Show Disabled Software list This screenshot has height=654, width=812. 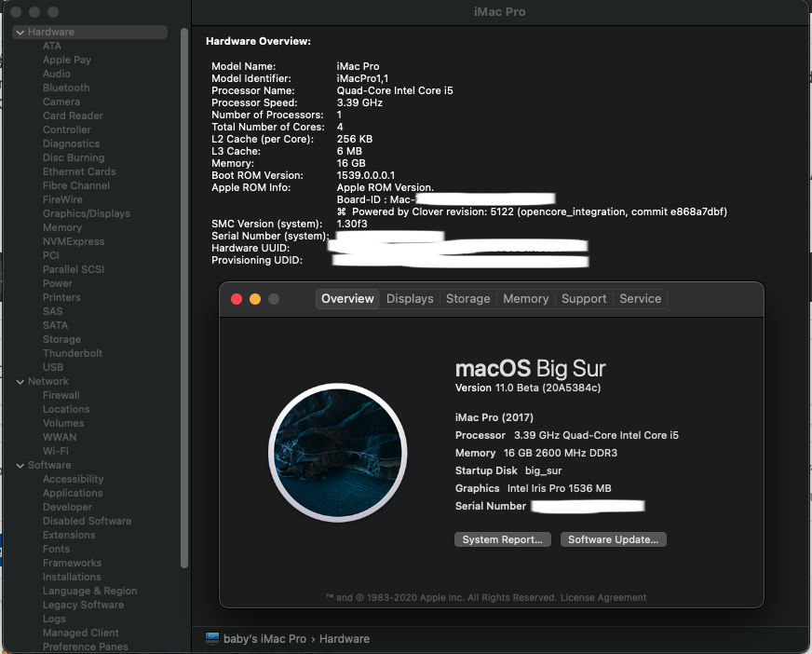point(87,522)
